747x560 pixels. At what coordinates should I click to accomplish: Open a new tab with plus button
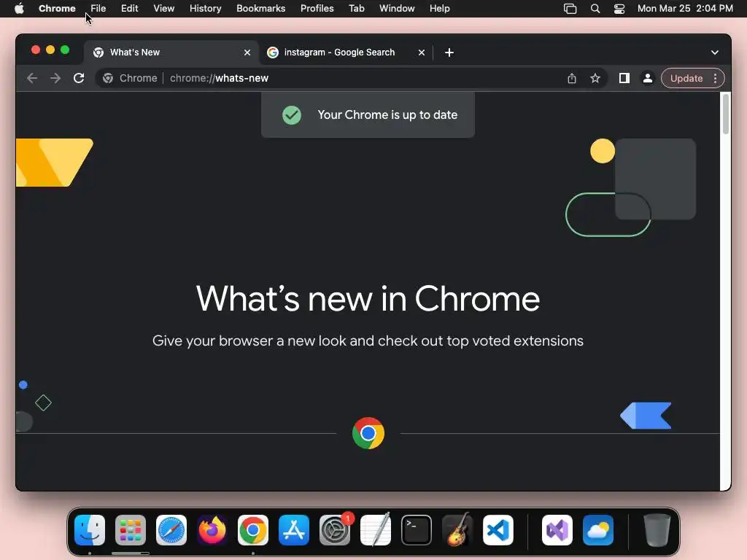pos(449,52)
